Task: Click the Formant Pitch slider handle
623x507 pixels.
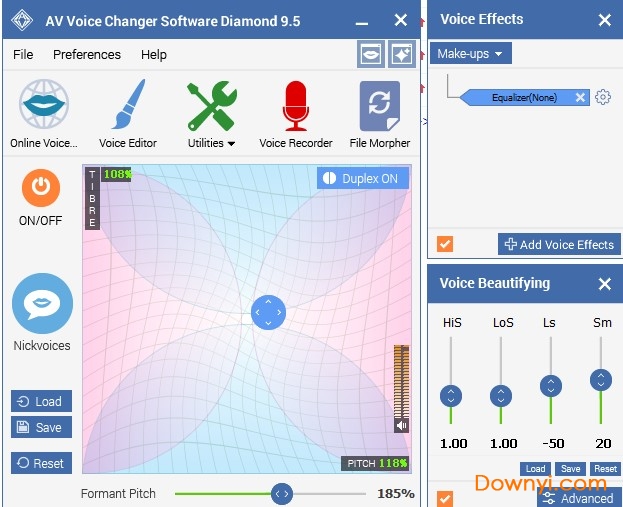Action: click(282, 493)
